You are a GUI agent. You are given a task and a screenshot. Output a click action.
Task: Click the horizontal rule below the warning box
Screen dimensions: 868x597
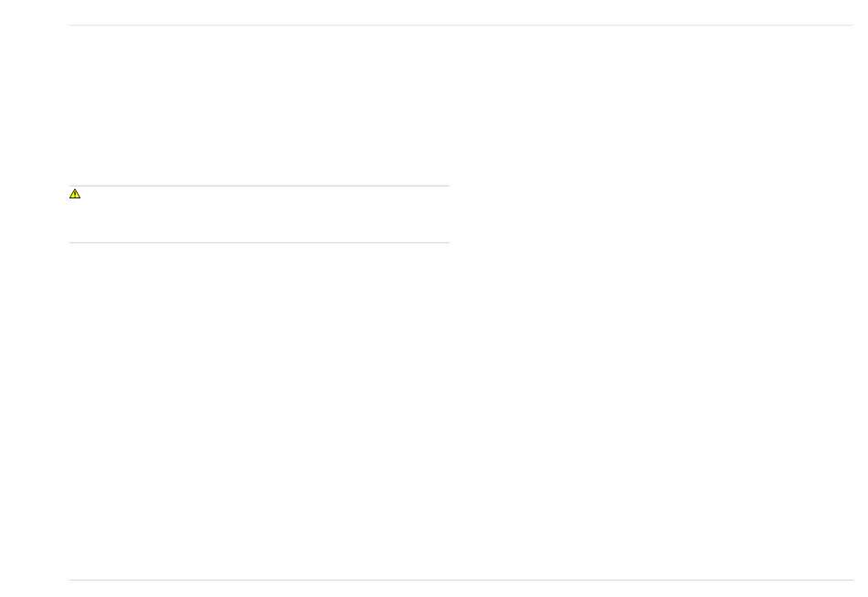(x=259, y=242)
